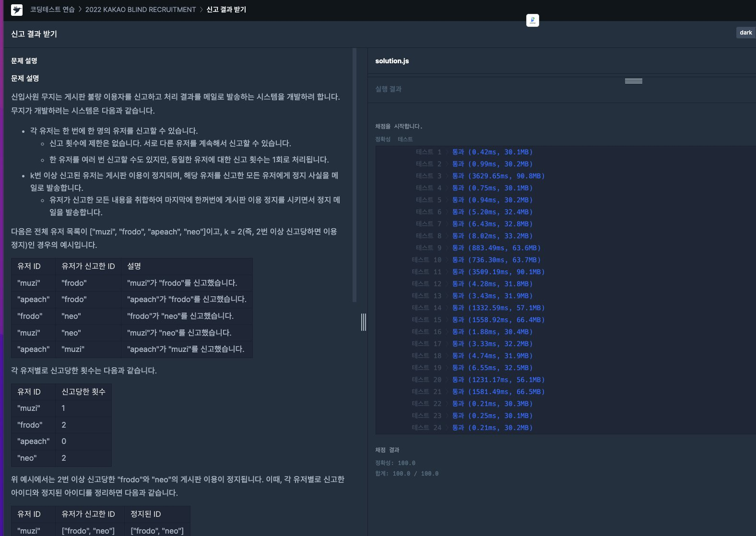Click the small floating extension icon at top
The image size is (756, 536).
click(532, 21)
